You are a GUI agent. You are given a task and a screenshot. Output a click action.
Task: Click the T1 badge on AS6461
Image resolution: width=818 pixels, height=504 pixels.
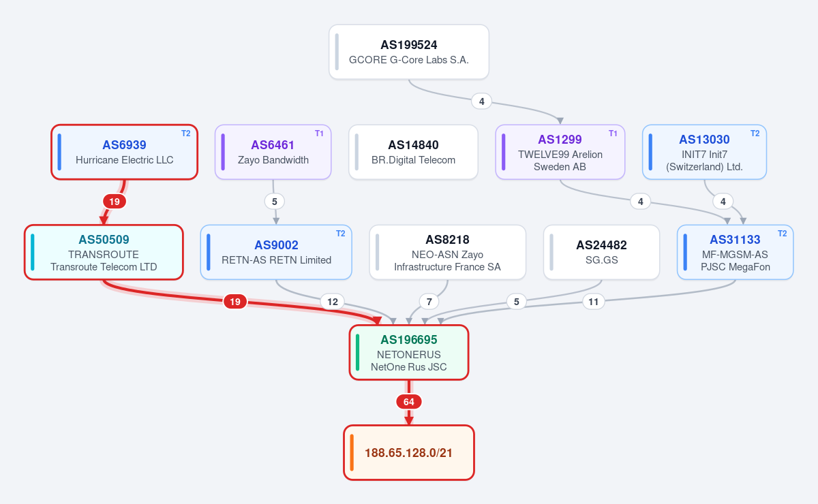319,133
